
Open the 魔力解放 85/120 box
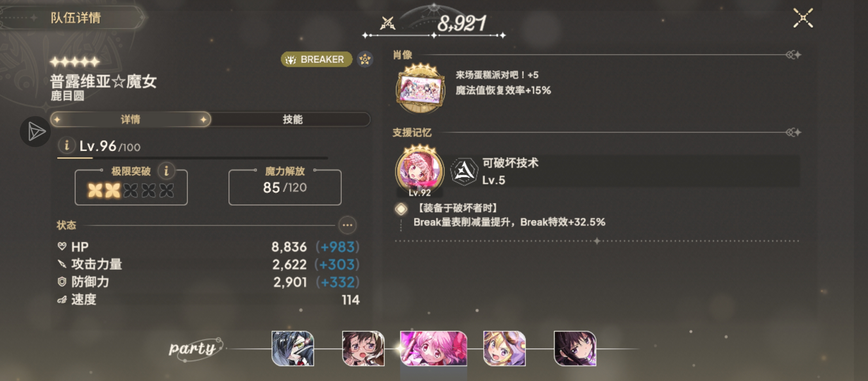(x=285, y=187)
